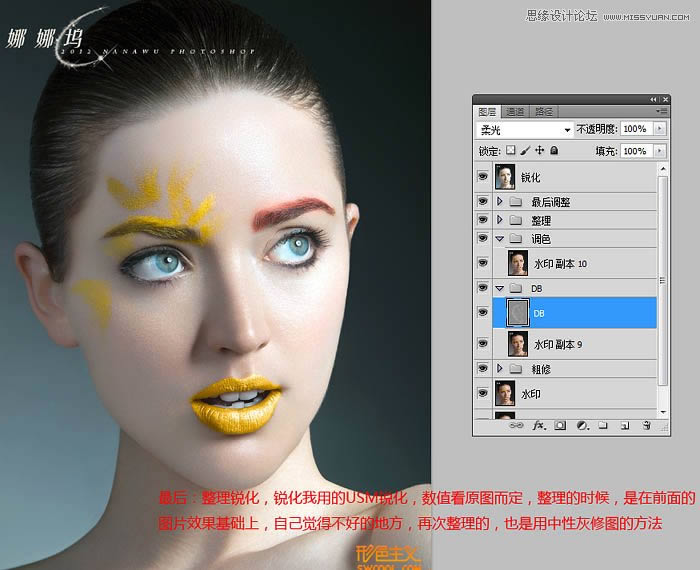Create a new group folder icon

click(602, 425)
